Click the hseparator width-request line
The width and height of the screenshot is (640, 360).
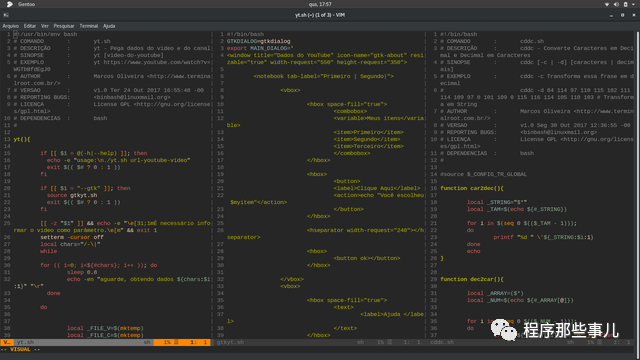click(365, 230)
